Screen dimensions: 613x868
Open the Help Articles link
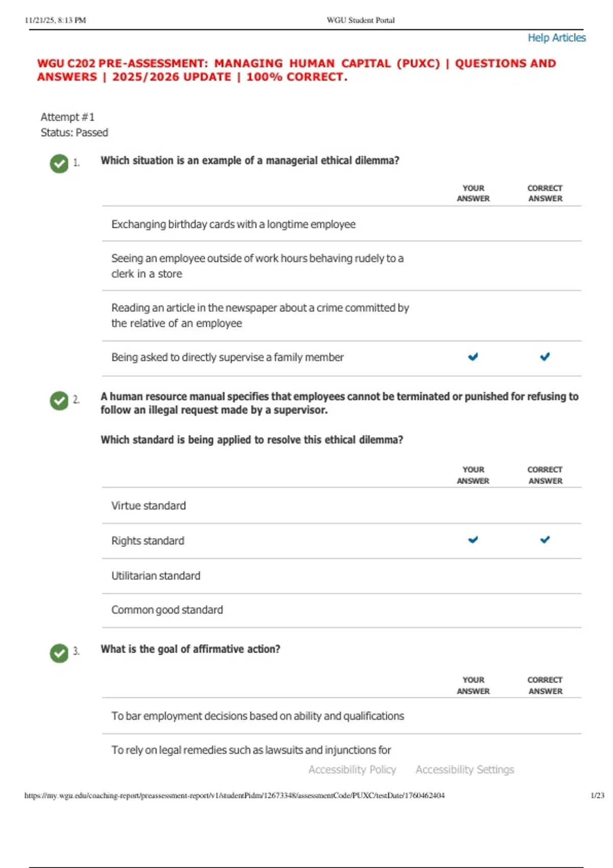[x=557, y=38]
